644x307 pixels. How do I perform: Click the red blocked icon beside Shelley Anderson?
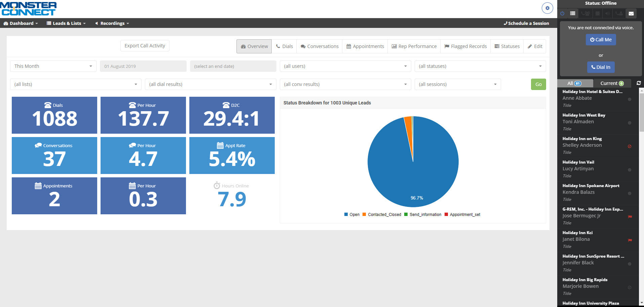coord(630,146)
